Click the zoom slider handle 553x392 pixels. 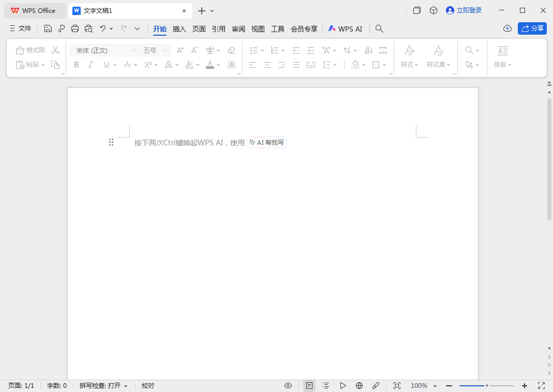tap(487, 386)
